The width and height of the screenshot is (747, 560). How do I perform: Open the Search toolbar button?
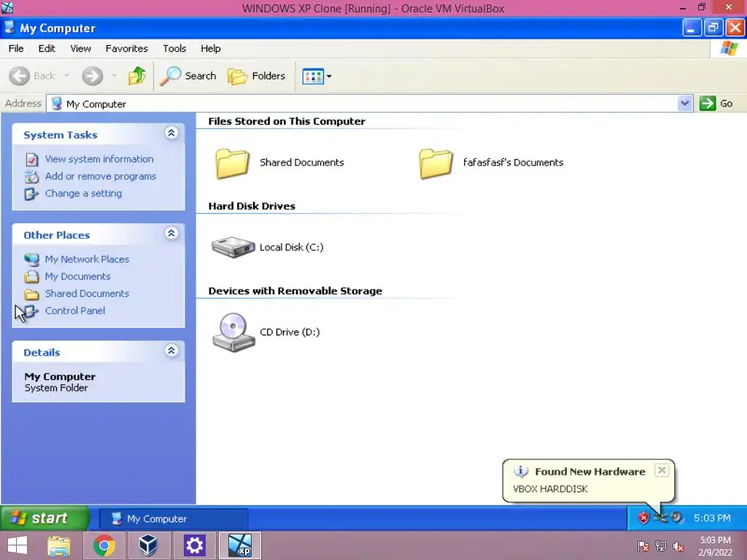point(187,76)
